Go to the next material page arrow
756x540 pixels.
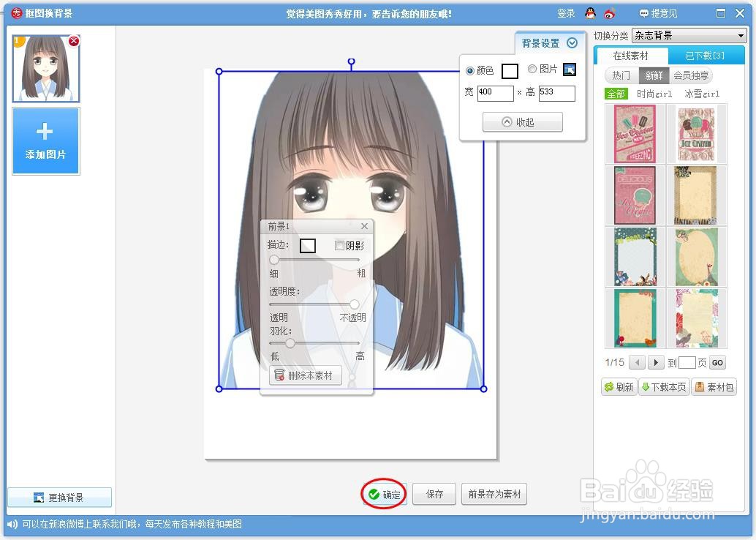pos(656,362)
